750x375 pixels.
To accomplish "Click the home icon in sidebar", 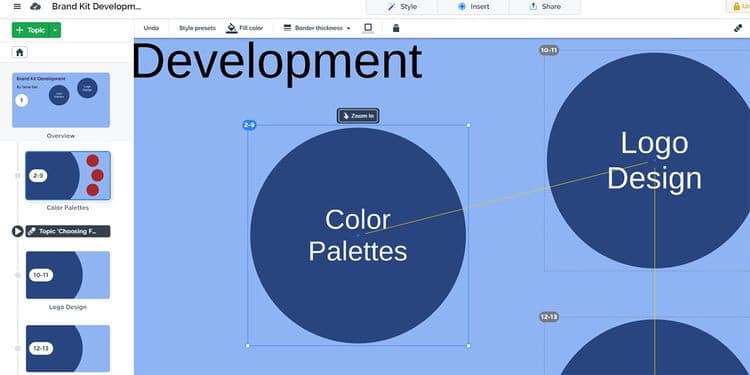I will click(x=20, y=53).
